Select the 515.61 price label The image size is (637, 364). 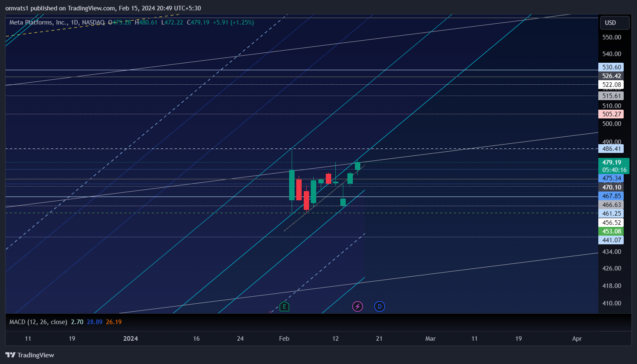tap(611, 96)
